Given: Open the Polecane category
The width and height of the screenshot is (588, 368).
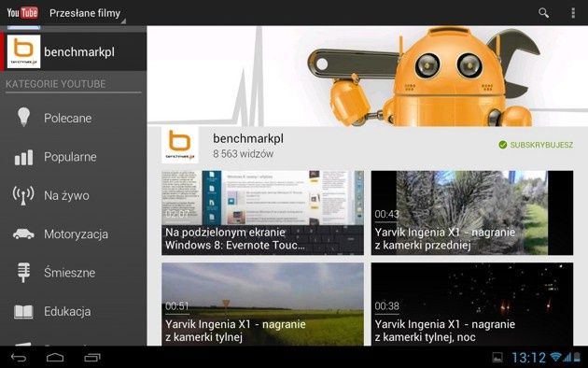Looking at the screenshot, I should (x=74, y=118).
